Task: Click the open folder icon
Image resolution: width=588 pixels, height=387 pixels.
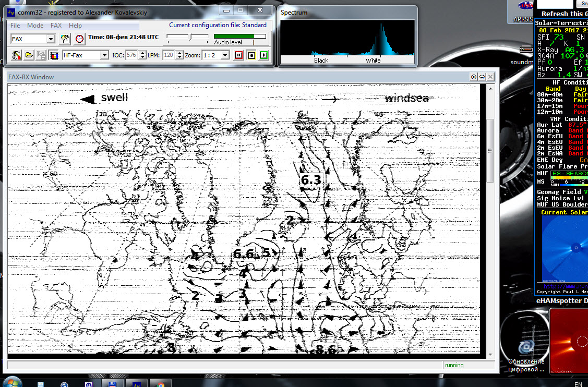Action: (x=28, y=55)
